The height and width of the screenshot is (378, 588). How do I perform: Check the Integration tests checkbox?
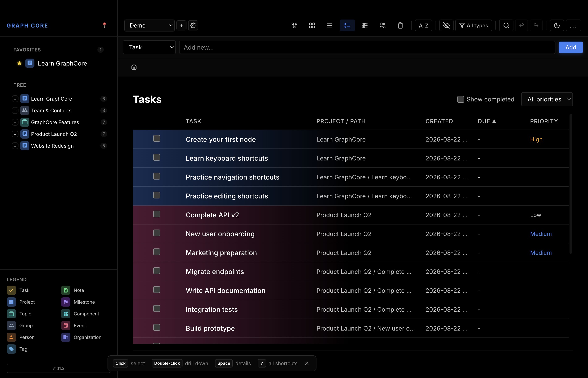(x=157, y=309)
